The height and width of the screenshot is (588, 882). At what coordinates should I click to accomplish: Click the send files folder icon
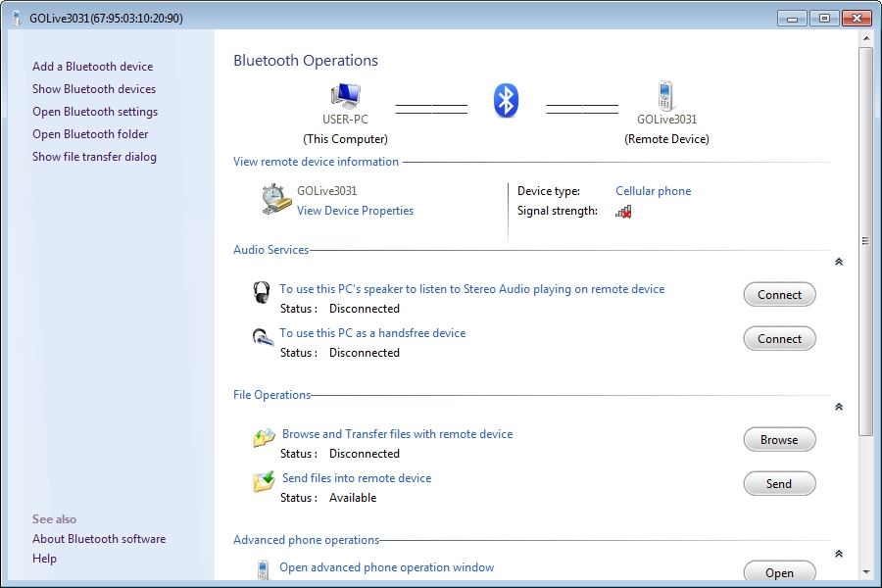tap(264, 481)
